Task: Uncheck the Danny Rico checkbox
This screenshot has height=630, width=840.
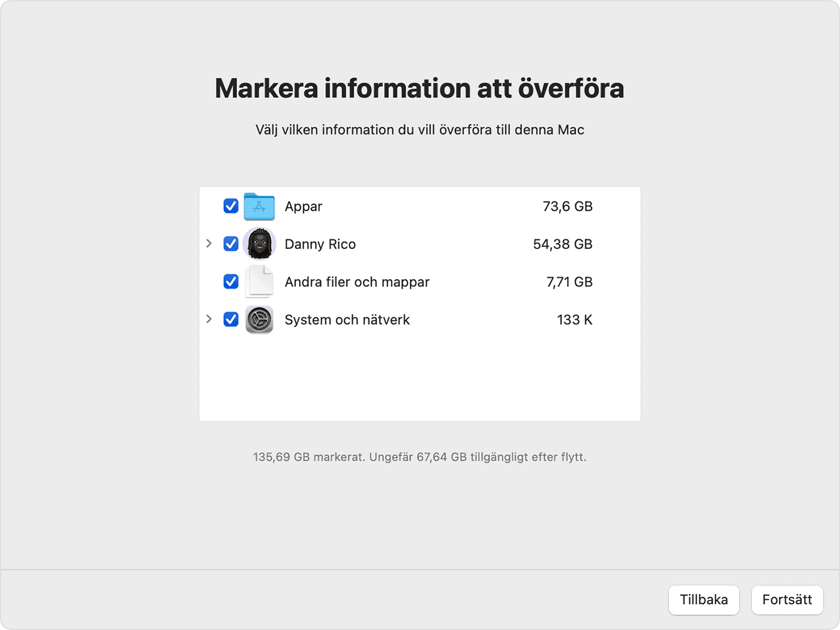Action: click(x=231, y=244)
